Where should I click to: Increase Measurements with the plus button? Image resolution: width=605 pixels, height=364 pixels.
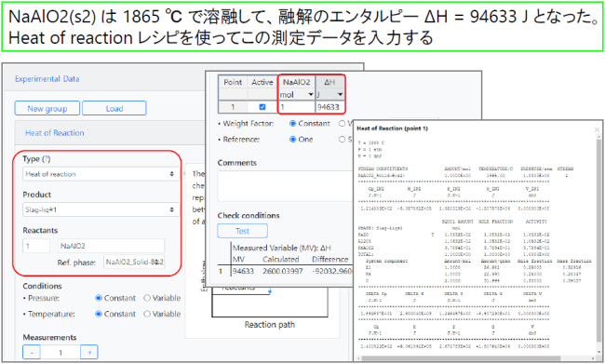click(x=89, y=353)
